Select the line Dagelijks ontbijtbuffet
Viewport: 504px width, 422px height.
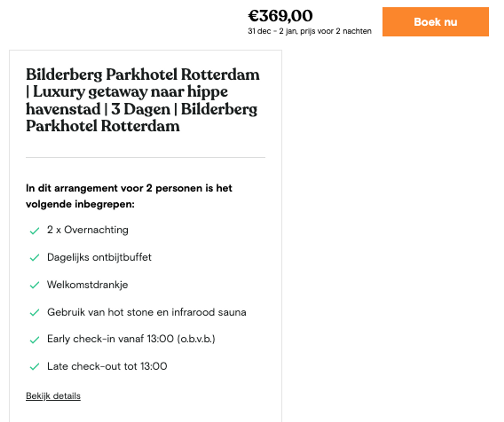pyautogui.click(x=100, y=257)
